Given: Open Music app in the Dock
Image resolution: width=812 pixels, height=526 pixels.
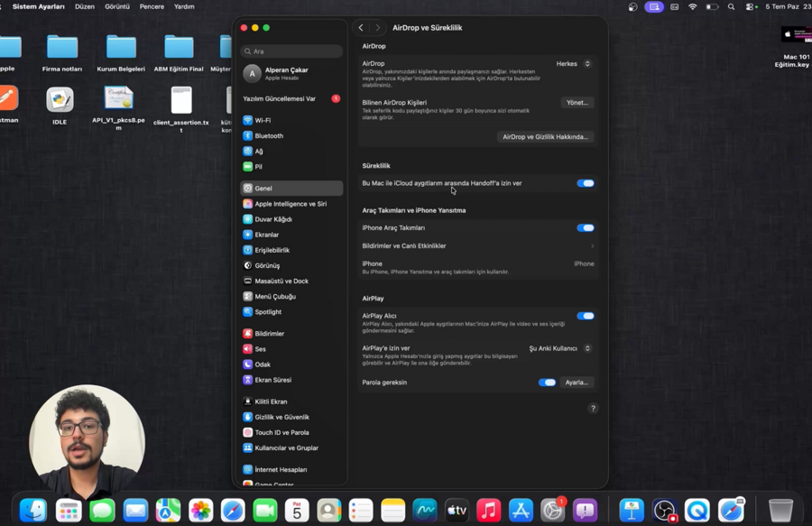Looking at the screenshot, I should (488, 511).
